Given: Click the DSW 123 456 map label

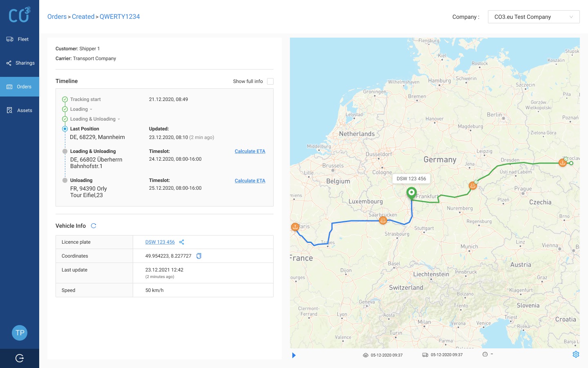Looking at the screenshot, I should (x=411, y=179).
